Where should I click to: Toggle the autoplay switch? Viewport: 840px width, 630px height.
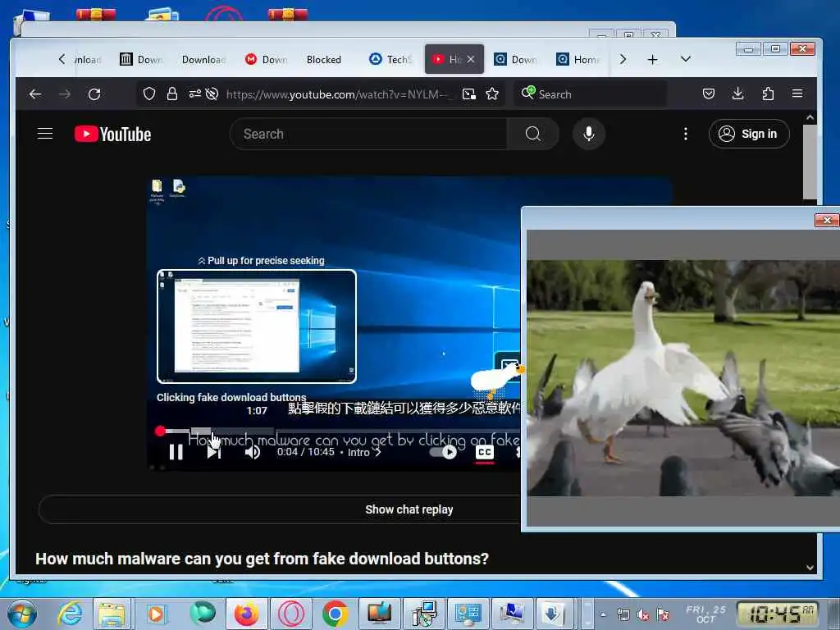[444, 452]
